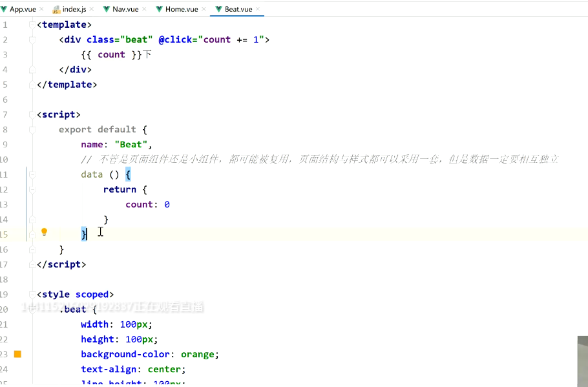Click the background-color: orange declaration
Screen dimensions: 588x387
coord(150,355)
